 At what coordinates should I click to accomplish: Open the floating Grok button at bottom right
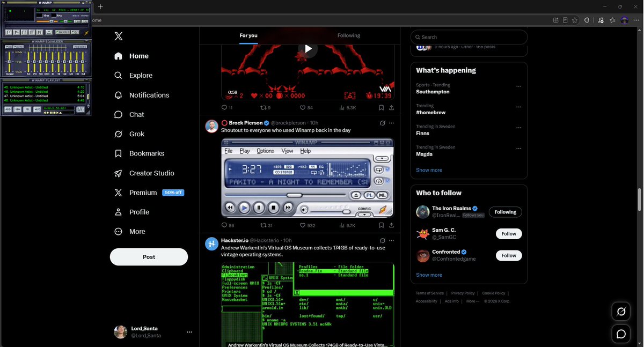coord(621,312)
